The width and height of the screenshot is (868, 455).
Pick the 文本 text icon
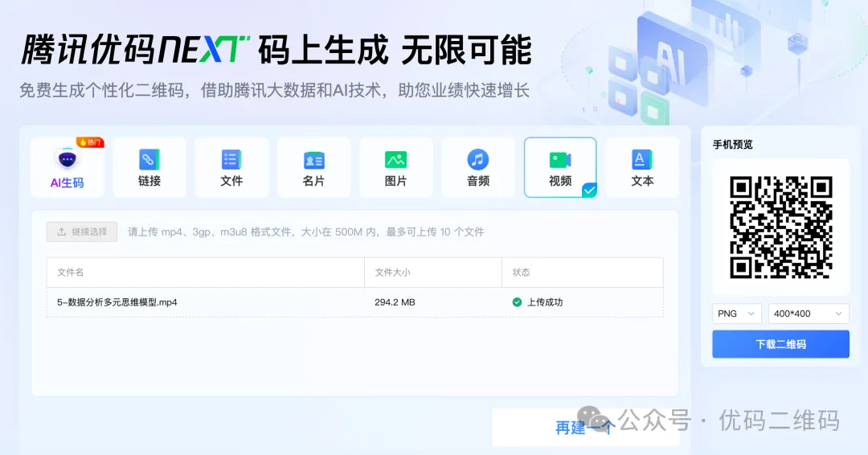pyautogui.click(x=642, y=159)
